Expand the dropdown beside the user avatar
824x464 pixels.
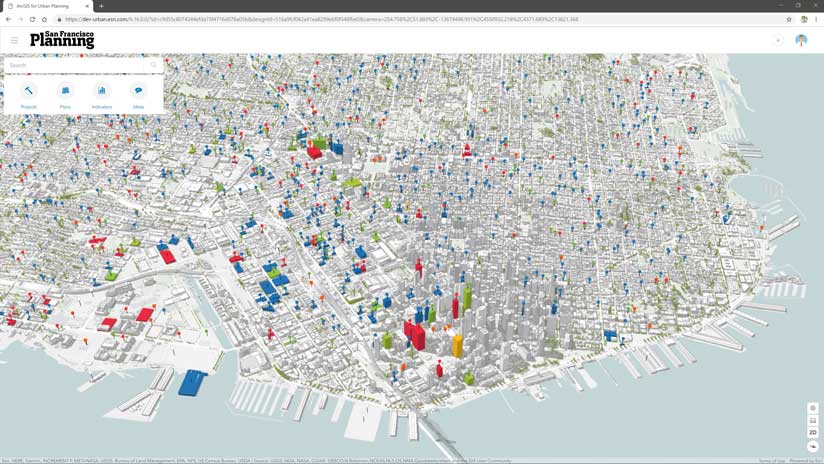click(x=778, y=40)
